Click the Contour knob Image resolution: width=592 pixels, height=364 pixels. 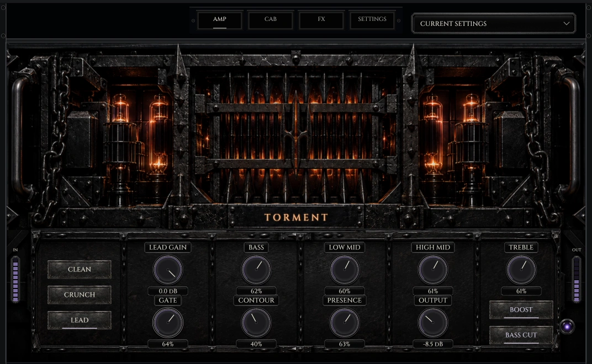(256, 323)
